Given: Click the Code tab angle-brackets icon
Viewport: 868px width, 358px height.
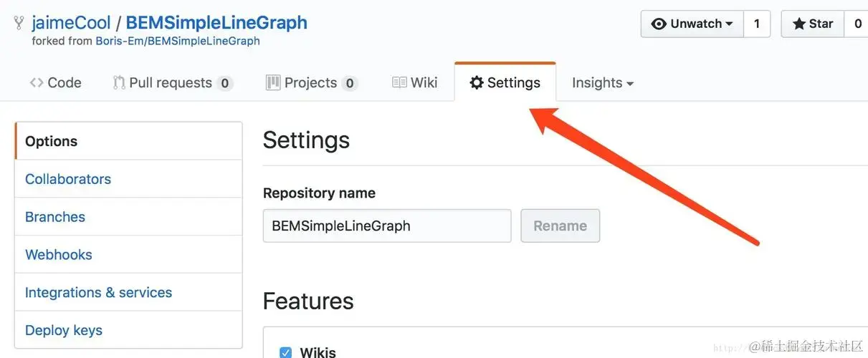Looking at the screenshot, I should [37, 83].
